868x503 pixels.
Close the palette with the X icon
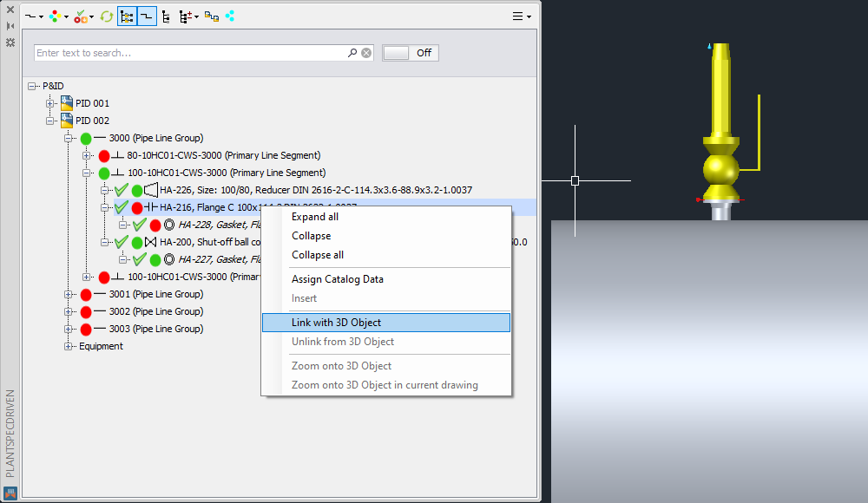pos(10,10)
